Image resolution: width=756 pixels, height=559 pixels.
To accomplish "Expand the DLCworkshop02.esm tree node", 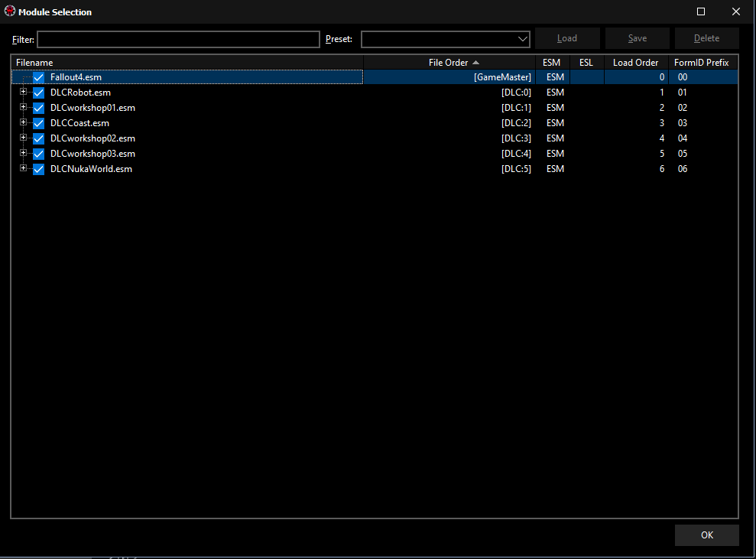I will pyautogui.click(x=23, y=138).
